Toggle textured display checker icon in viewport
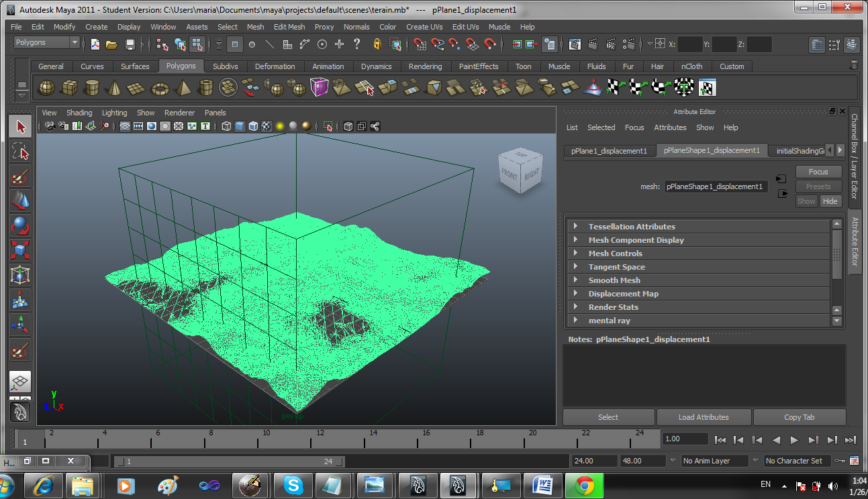 tap(267, 126)
